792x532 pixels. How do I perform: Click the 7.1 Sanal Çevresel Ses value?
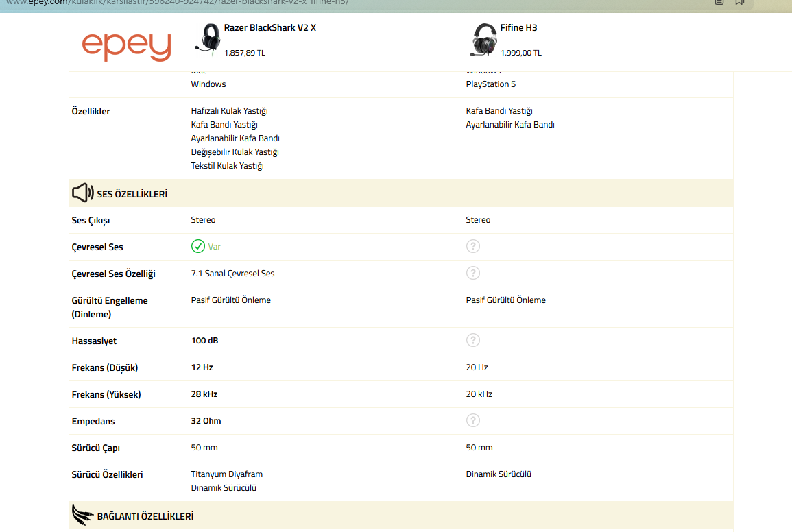[233, 274]
